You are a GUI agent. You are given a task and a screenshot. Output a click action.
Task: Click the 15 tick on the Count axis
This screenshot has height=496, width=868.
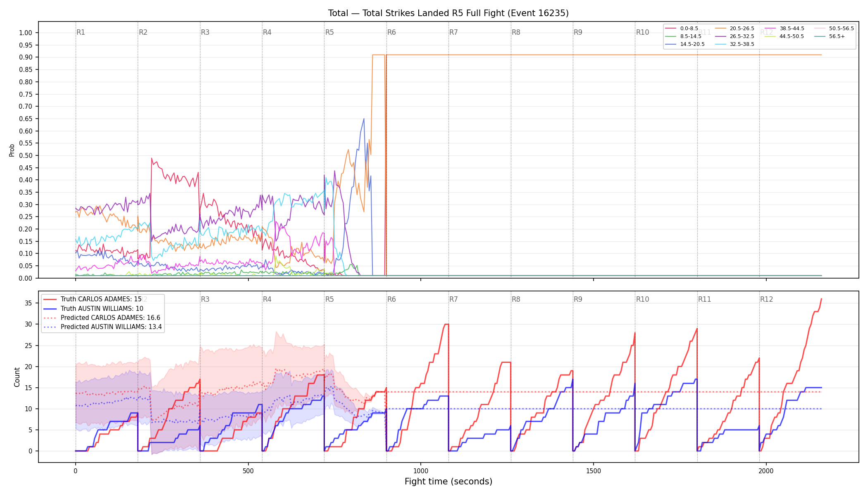click(x=28, y=388)
